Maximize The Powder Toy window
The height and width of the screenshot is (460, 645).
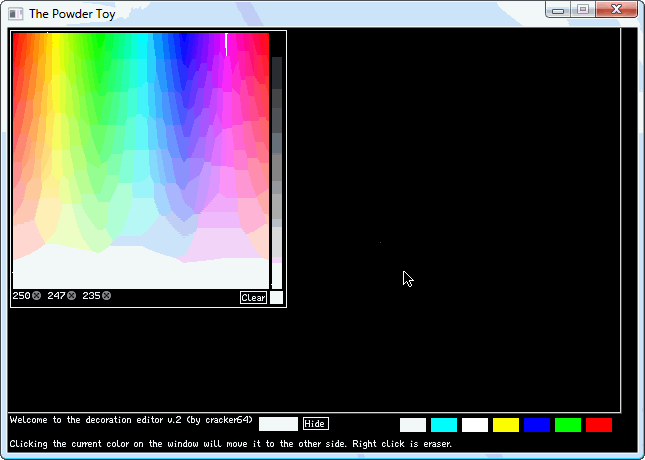583,10
